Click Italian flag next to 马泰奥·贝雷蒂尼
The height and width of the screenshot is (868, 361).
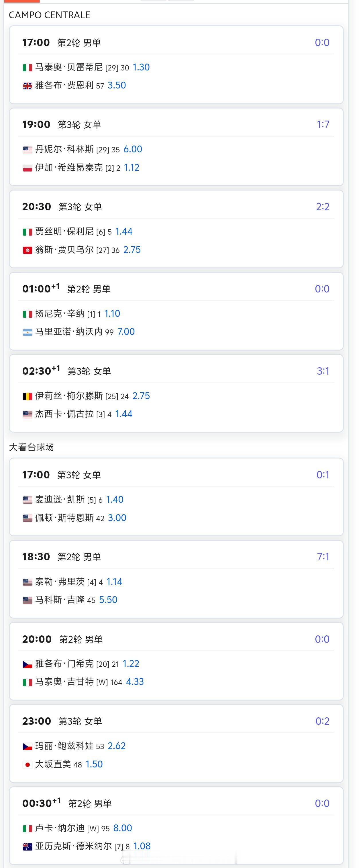coord(27,68)
